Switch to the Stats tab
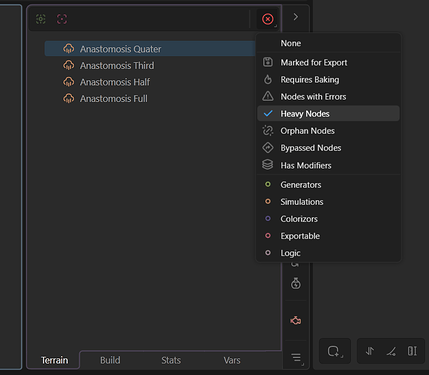Viewport: 429px width, 375px height. click(x=171, y=360)
